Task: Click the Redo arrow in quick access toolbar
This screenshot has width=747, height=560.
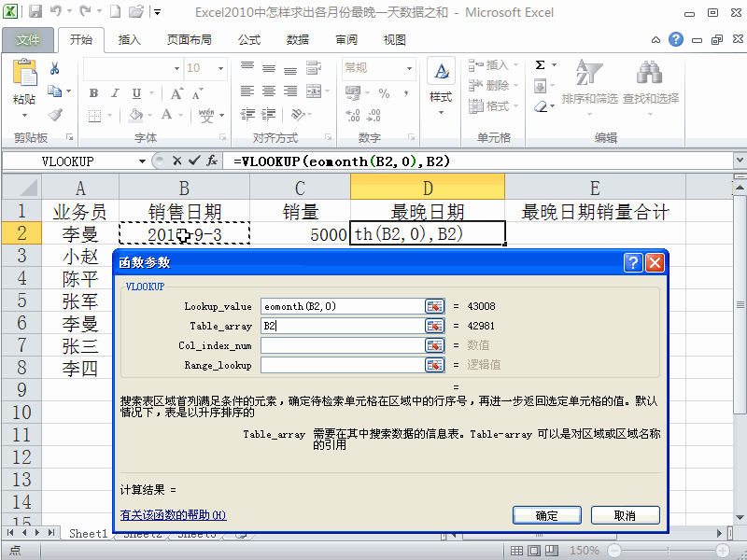Action: (85, 11)
